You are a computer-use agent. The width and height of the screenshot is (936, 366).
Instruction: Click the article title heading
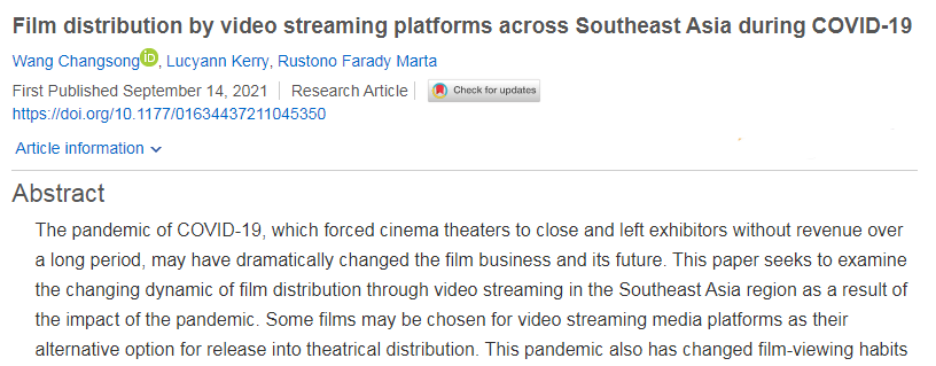[462, 27]
